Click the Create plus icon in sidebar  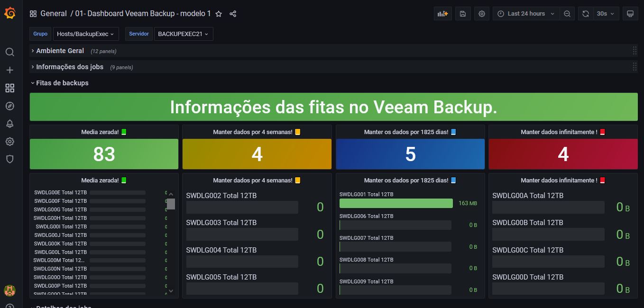9,70
